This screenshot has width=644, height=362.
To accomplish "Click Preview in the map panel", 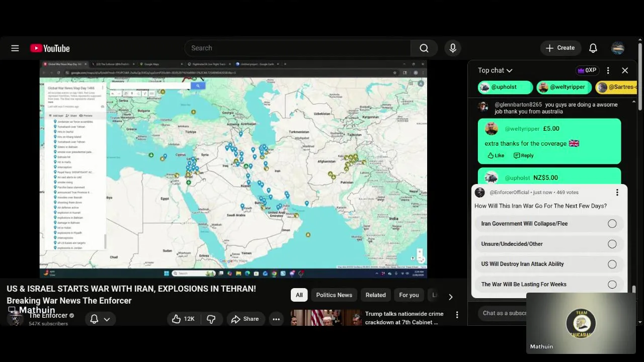I will click(x=86, y=116).
